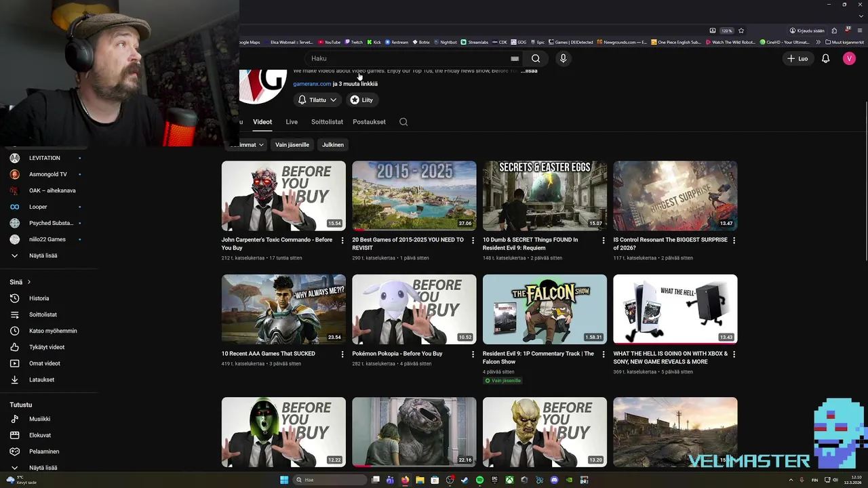Expand the Sinä section chevron
The width and height of the screenshot is (868, 488).
[x=29, y=282]
